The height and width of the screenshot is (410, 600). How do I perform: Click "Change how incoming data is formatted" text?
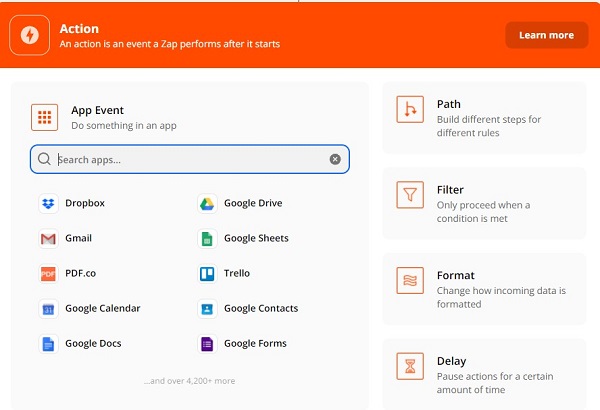point(501,297)
